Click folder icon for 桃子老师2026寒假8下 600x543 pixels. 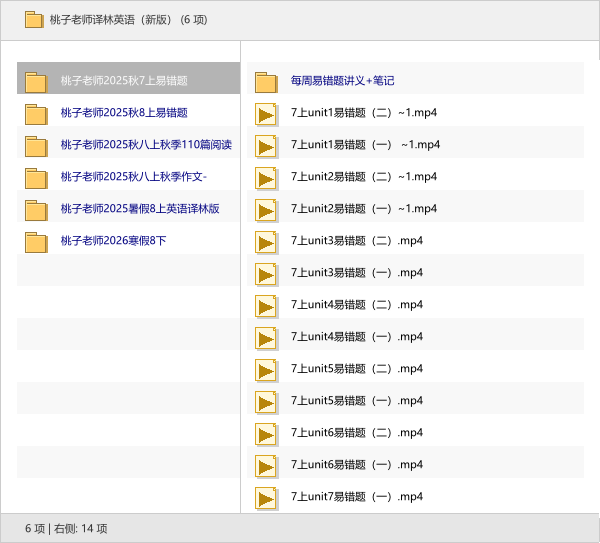[x=36, y=241]
